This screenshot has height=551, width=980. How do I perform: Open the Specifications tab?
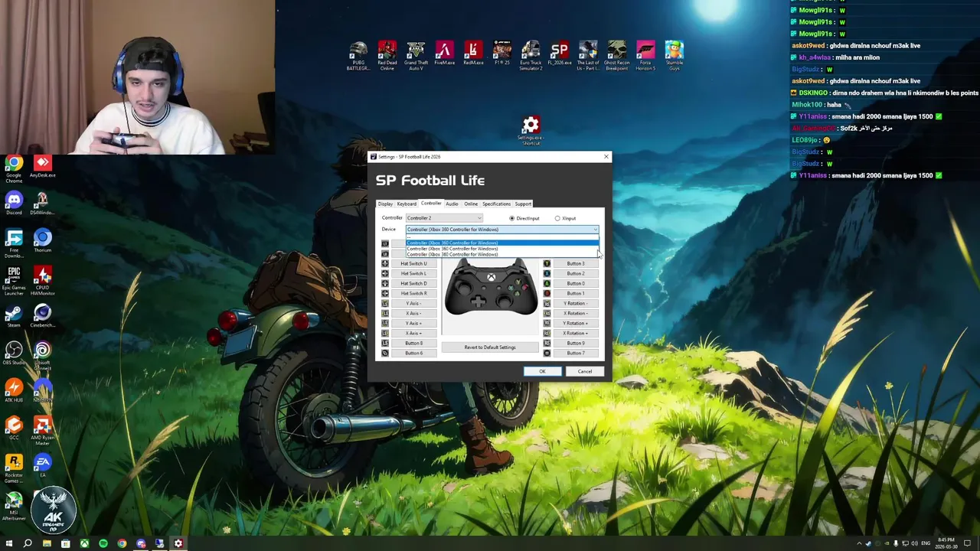pos(496,204)
